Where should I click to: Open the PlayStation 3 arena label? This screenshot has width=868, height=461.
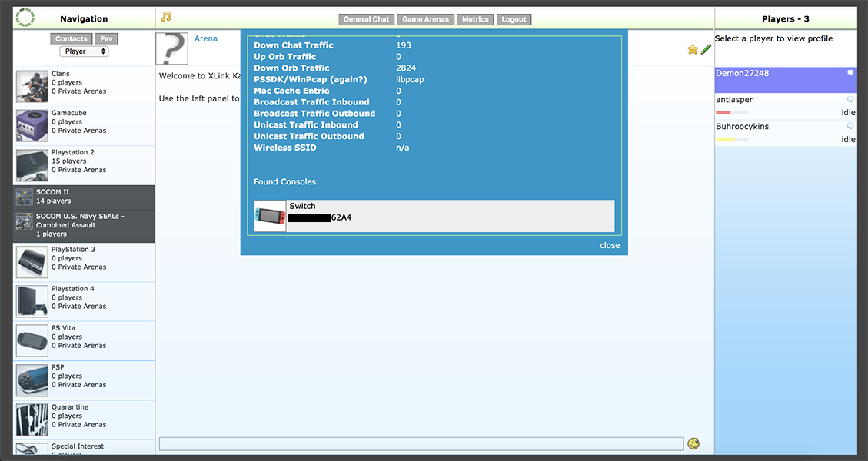click(73, 249)
